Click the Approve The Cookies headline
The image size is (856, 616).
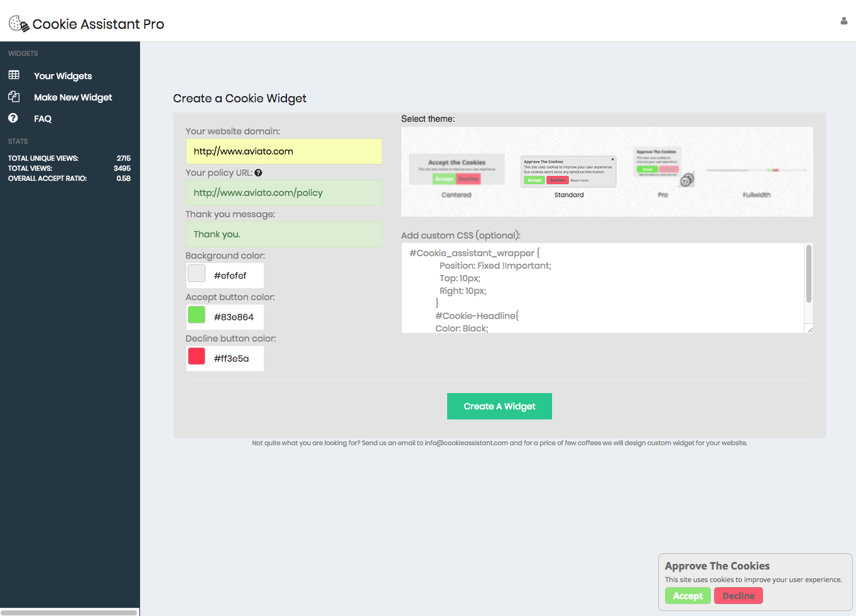coord(717,566)
